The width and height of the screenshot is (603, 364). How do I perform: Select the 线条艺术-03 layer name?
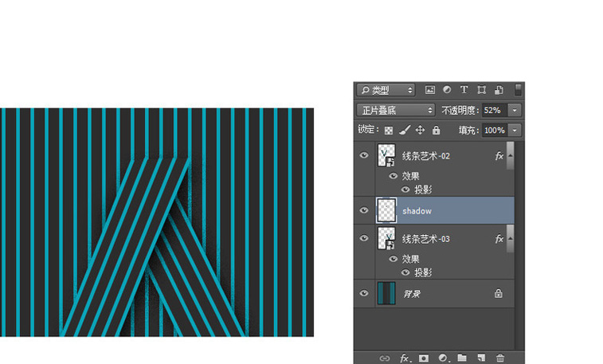(x=426, y=239)
